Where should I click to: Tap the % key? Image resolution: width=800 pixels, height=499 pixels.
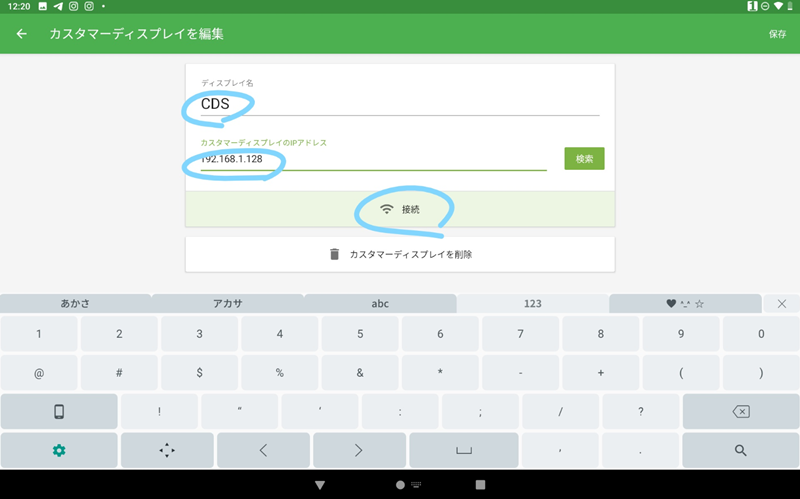tap(280, 373)
